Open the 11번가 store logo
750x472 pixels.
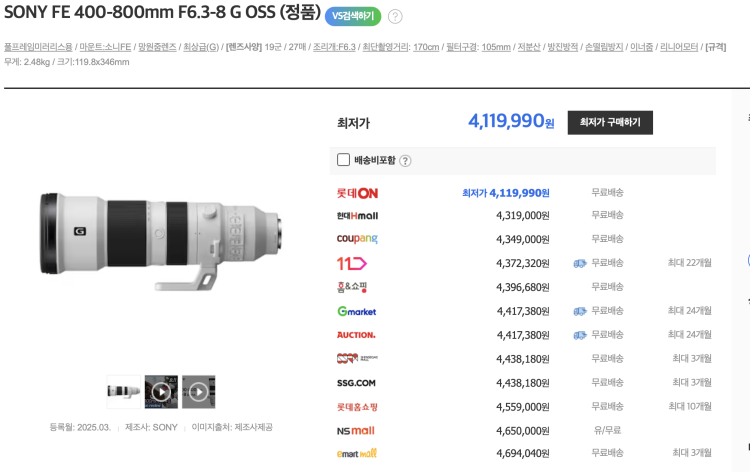tap(352, 263)
